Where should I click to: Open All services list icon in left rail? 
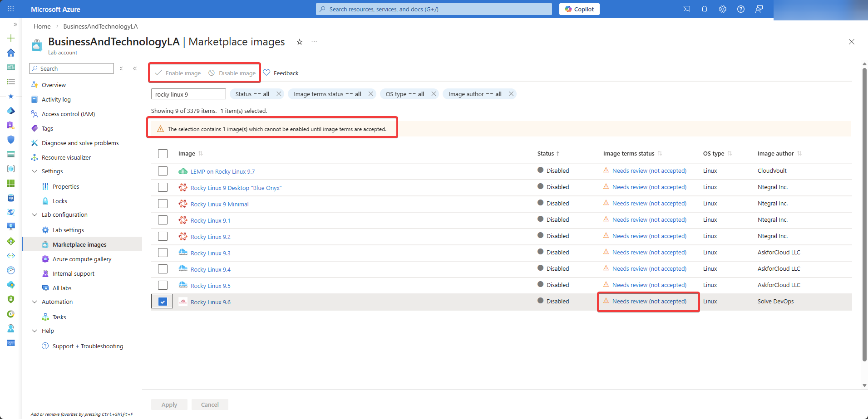tap(11, 82)
